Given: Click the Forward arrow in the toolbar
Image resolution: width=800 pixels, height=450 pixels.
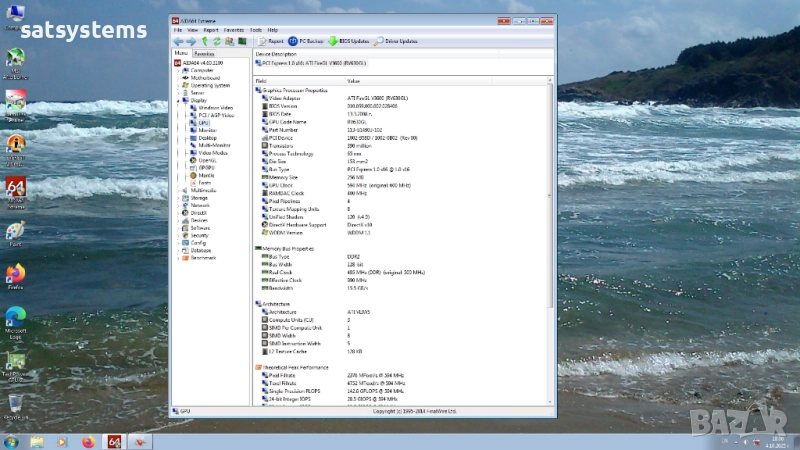Looking at the screenshot, I should [190, 41].
